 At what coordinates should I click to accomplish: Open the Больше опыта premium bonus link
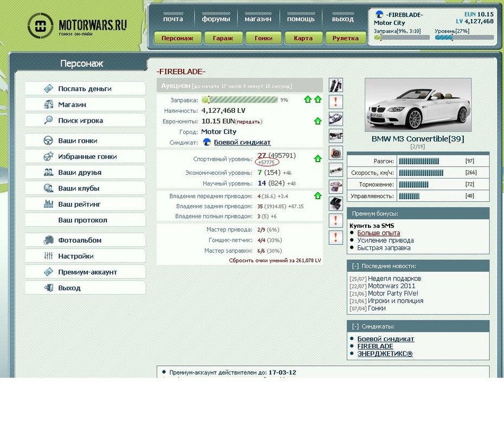pos(379,233)
